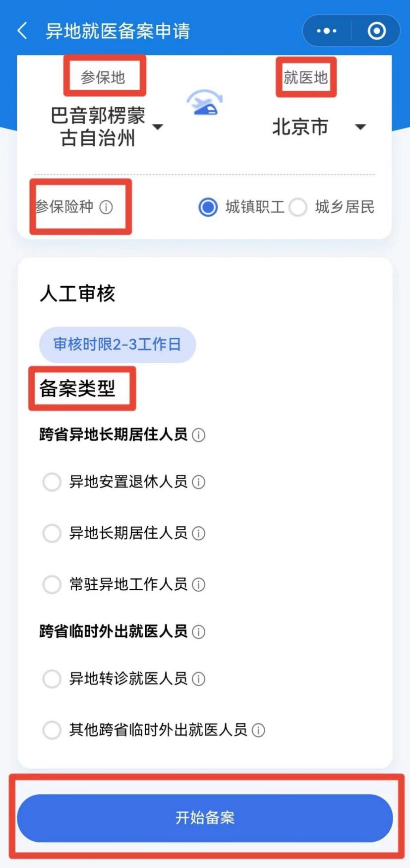
Task: Tap the back arrow in header
Action: point(22,31)
